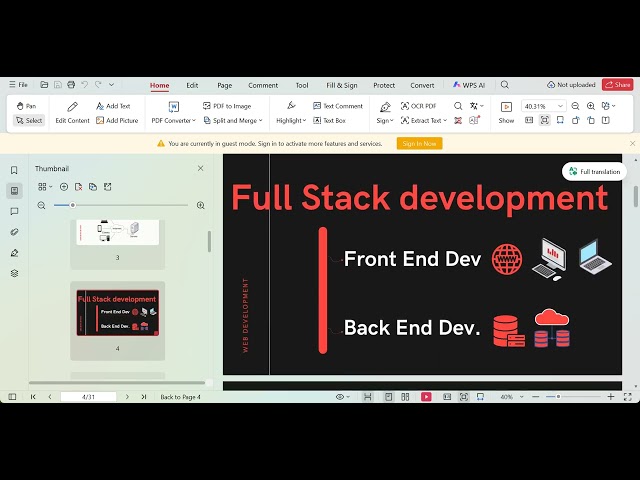Toggle continuous scrolling in status bar

[368, 396]
